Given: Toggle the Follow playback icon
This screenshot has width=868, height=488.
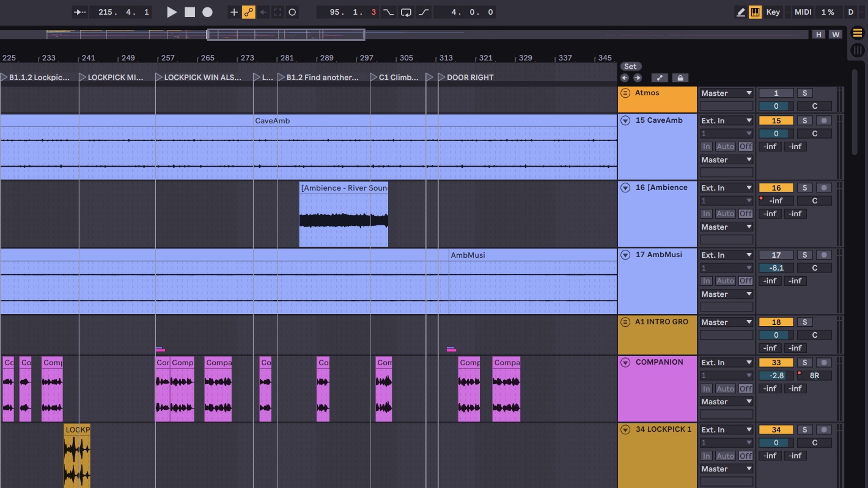Looking at the screenshot, I should (79, 12).
